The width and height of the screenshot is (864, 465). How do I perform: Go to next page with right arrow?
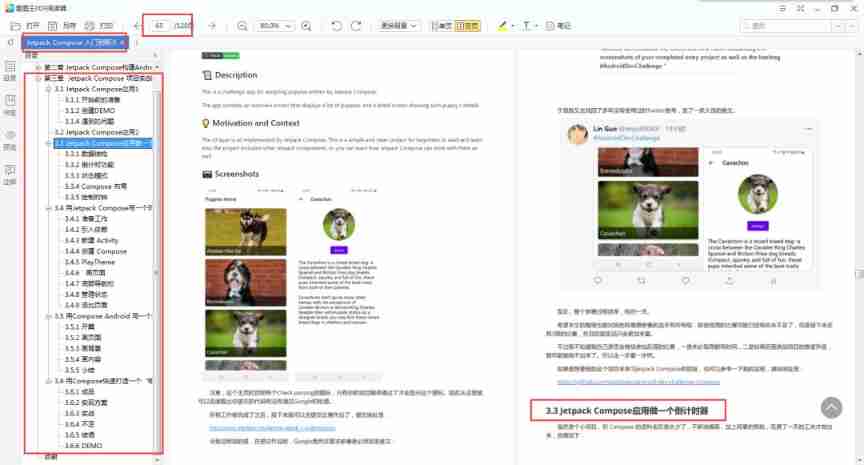point(212,26)
